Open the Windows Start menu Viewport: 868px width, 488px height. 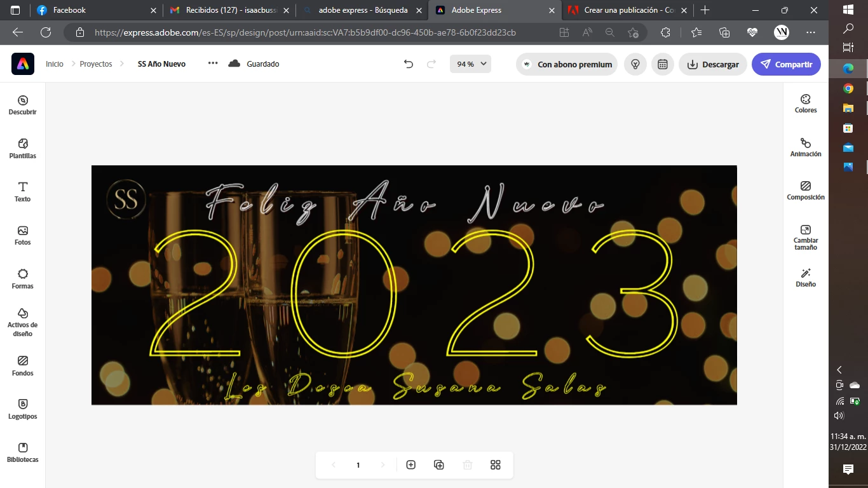[x=848, y=10]
